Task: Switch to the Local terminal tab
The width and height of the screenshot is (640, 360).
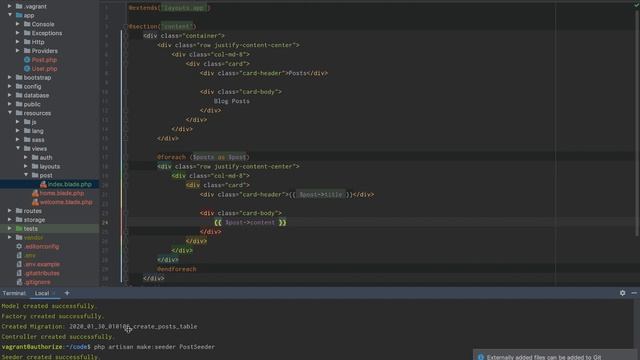Action: pos(42,293)
